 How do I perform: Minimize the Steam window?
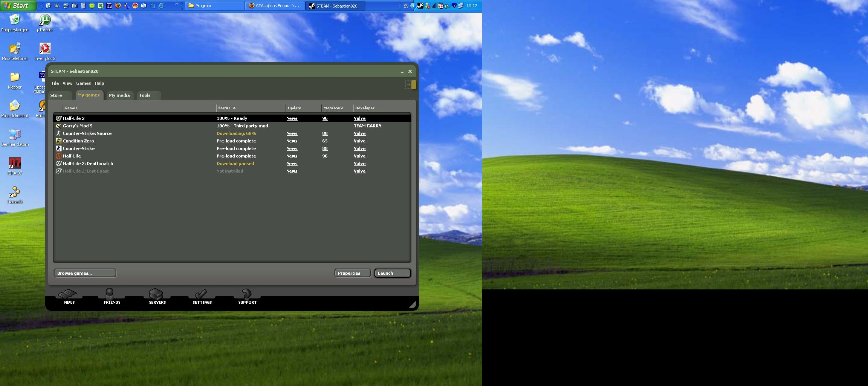[402, 72]
